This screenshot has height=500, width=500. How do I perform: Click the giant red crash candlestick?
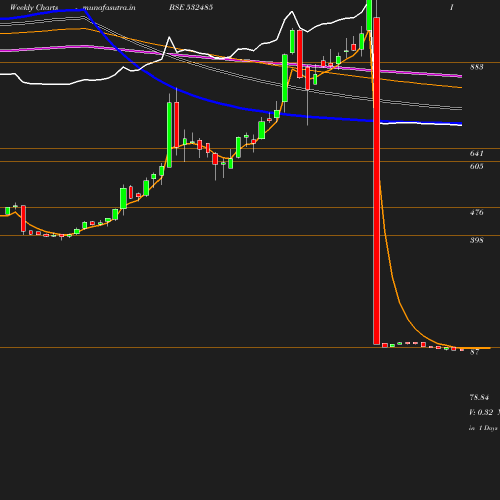pyautogui.click(x=376, y=181)
